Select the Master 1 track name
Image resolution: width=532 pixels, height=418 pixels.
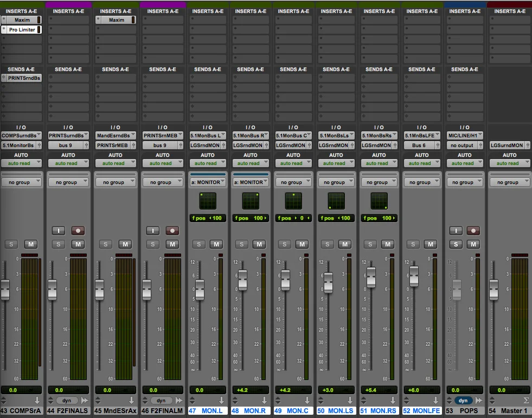(x=510, y=411)
